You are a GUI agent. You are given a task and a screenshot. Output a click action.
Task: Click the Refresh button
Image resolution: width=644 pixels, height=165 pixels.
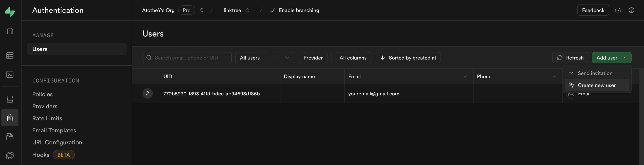coord(570,58)
